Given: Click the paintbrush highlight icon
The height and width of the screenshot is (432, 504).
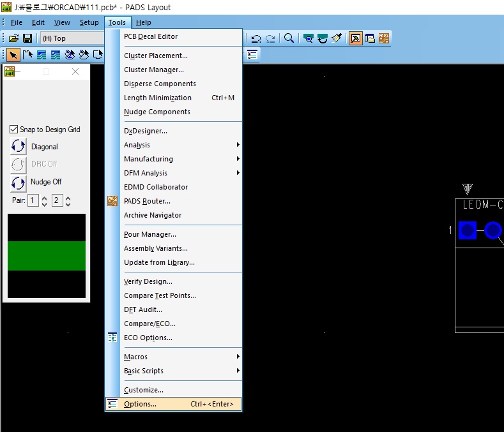Looking at the screenshot, I should click(x=337, y=38).
